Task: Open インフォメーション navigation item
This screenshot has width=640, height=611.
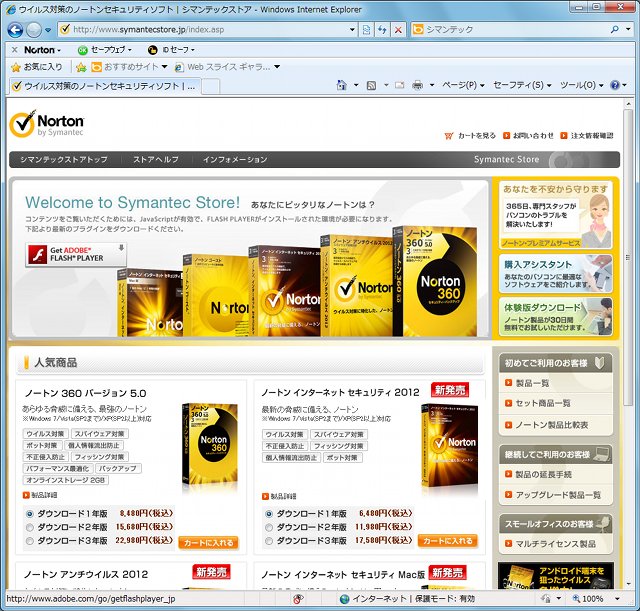Action: click(235, 160)
